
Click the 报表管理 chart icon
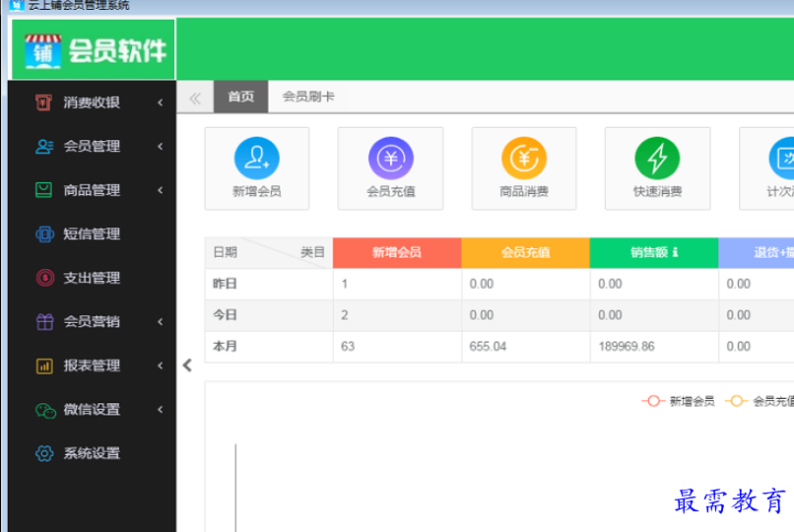click(44, 366)
